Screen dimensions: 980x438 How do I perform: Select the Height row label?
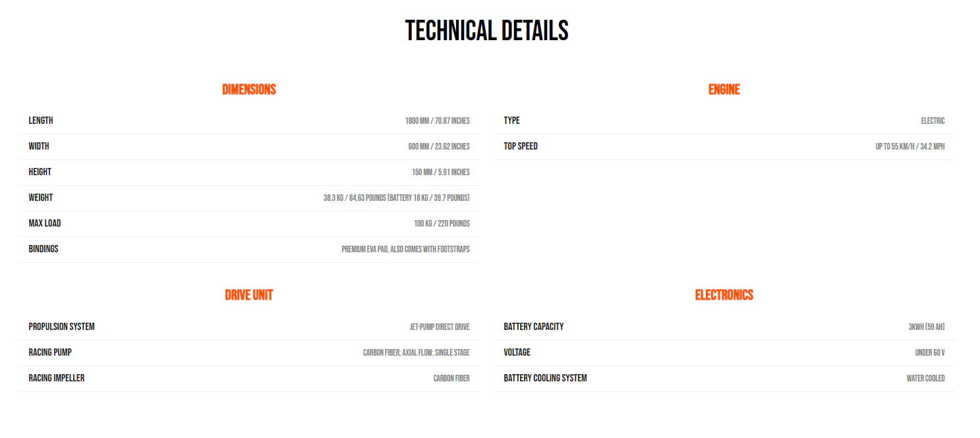click(x=40, y=172)
